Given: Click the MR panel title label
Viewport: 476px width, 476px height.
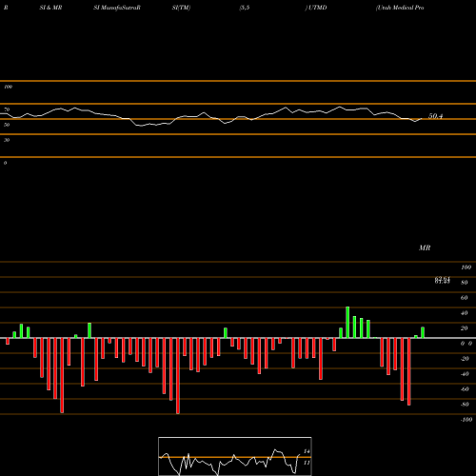Looking at the screenshot, I should coord(425,248).
